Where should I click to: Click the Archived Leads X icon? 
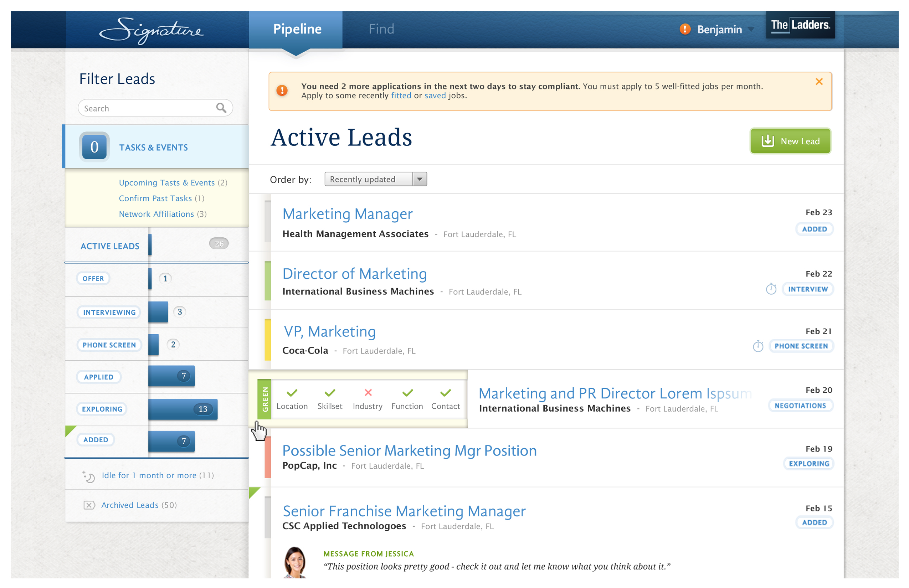[x=89, y=505]
